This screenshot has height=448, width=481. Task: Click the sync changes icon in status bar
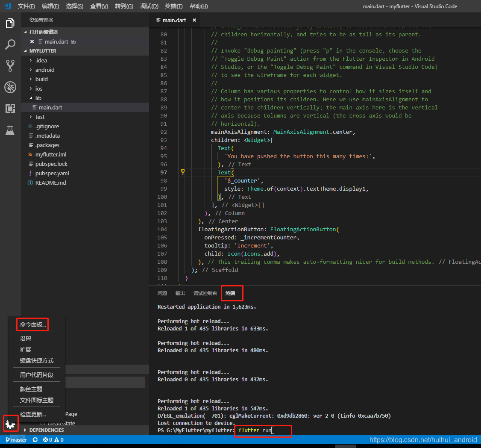point(35,440)
